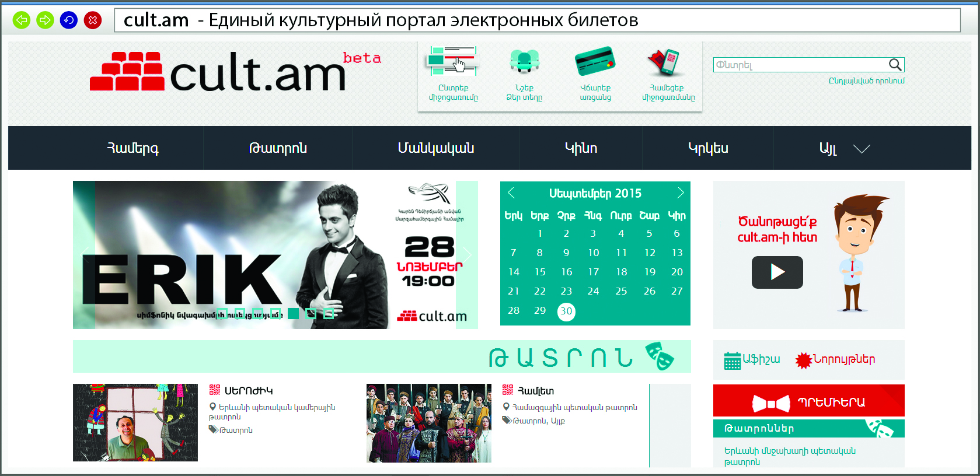
Task: Select the filled fifth slide indicator
Action: point(294,313)
